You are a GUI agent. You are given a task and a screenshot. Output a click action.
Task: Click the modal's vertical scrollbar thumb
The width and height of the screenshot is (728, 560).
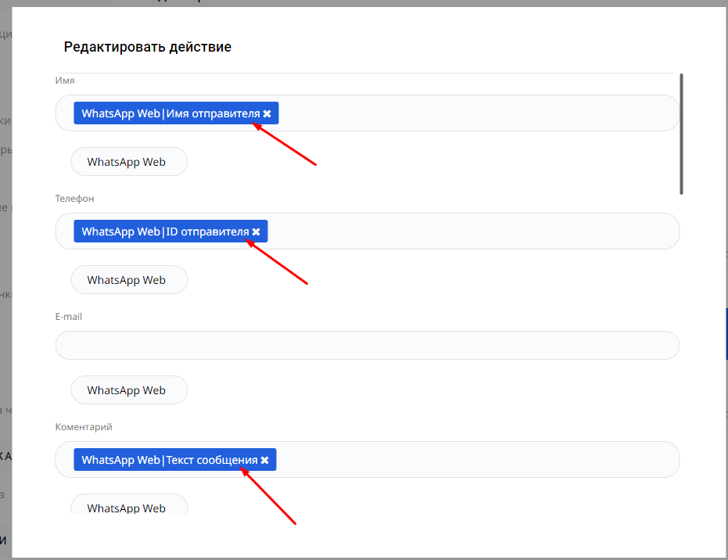(x=682, y=133)
